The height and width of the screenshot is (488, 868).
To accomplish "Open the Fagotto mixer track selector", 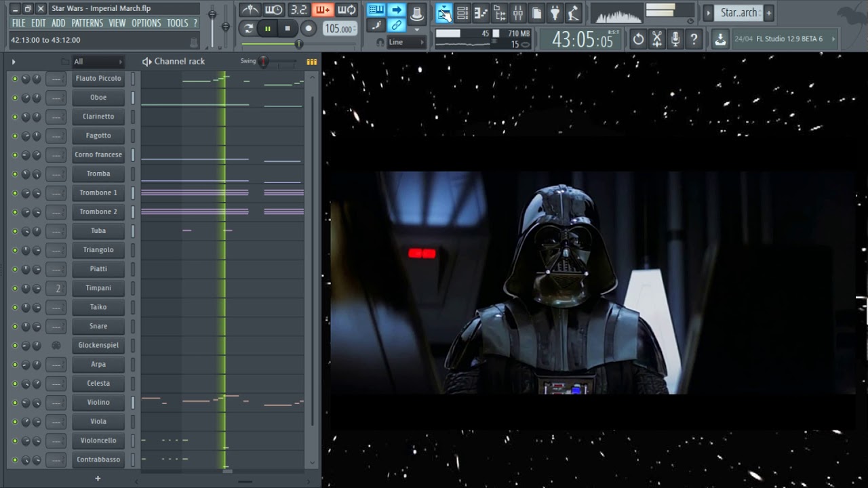I will coord(56,136).
